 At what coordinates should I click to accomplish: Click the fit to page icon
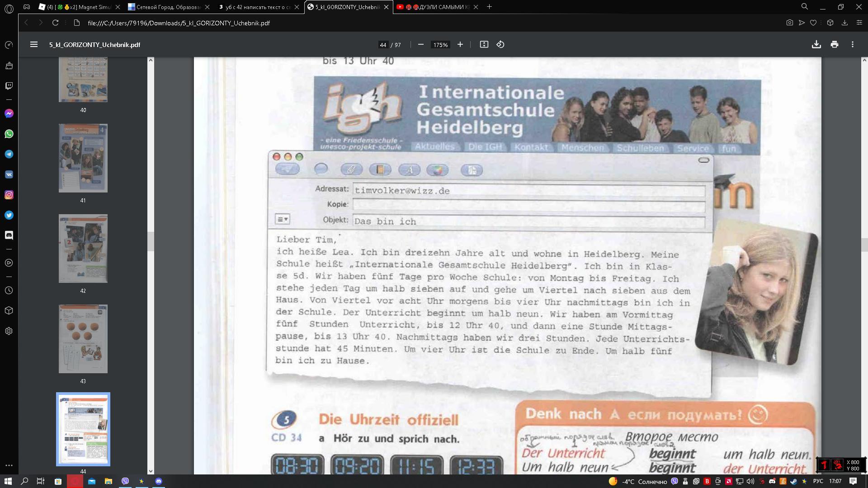pyautogui.click(x=484, y=44)
